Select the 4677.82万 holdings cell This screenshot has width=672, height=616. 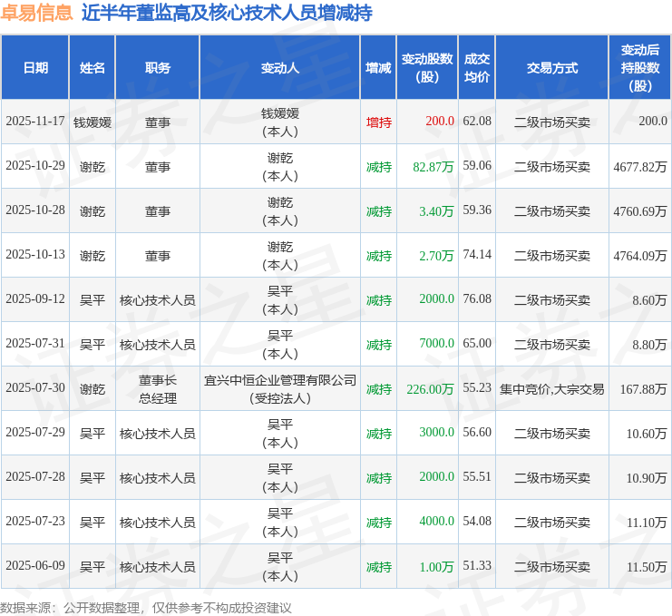tap(639, 167)
